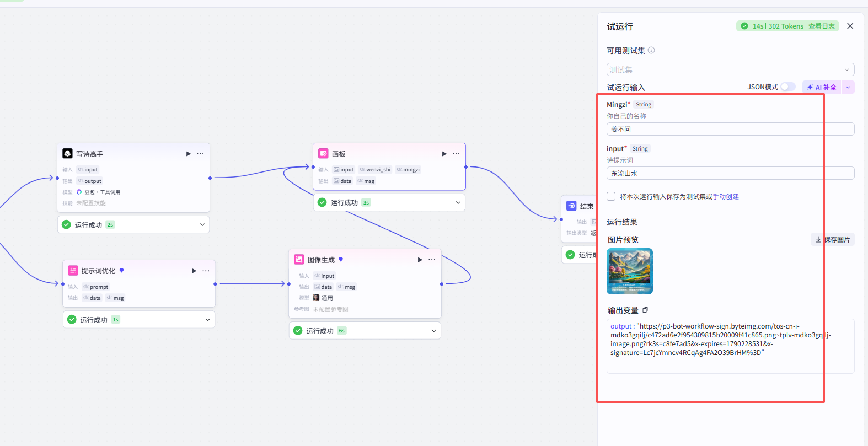Click the 保存图片 button
This screenshot has width=868, height=446.
pyautogui.click(x=833, y=239)
